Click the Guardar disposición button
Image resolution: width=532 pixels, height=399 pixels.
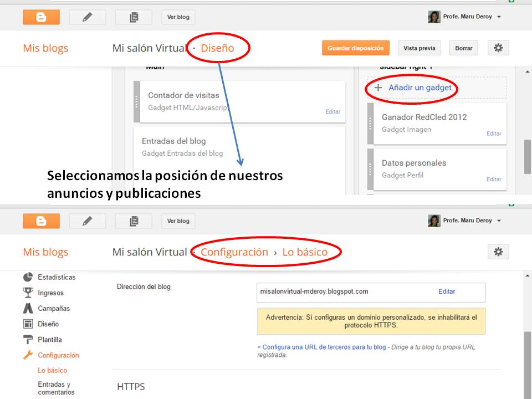coord(355,48)
